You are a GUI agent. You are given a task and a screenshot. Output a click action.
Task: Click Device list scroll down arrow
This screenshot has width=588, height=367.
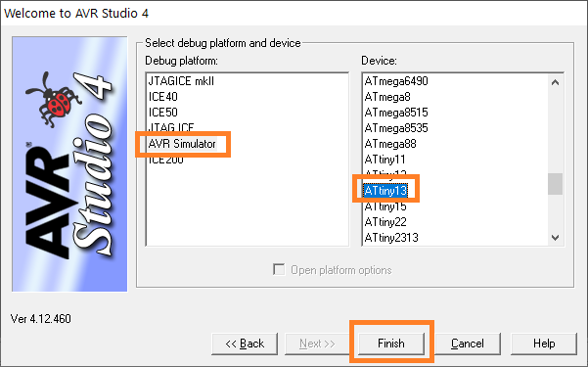coord(556,237)
